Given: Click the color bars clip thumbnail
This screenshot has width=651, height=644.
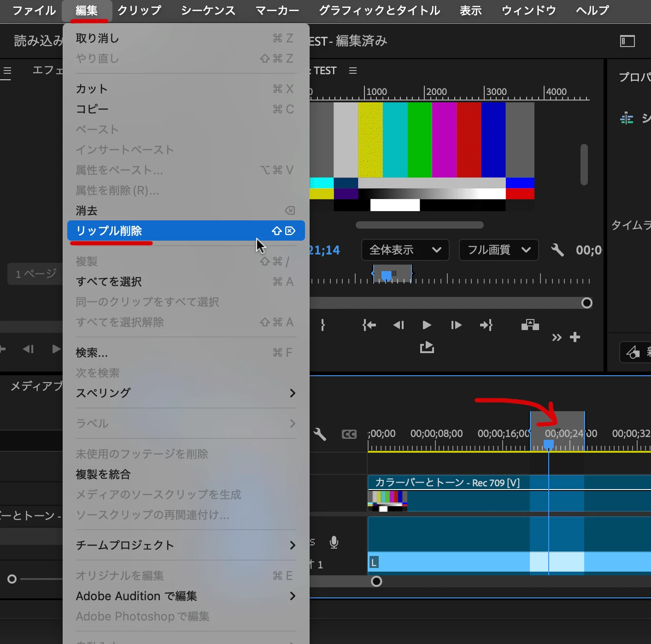Looking at the screenshot, I should pyautogui.click(x=387, y=501).
